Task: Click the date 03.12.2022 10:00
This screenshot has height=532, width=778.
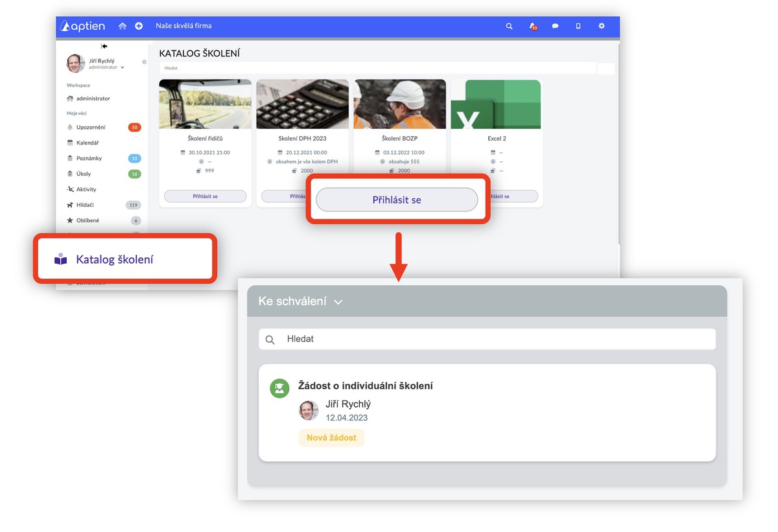Action: click(404, 152)
